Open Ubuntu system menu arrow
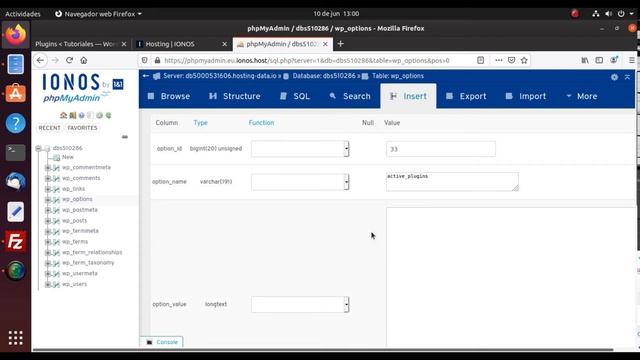This screenshot has width=640, height=360. coord(631,14)
